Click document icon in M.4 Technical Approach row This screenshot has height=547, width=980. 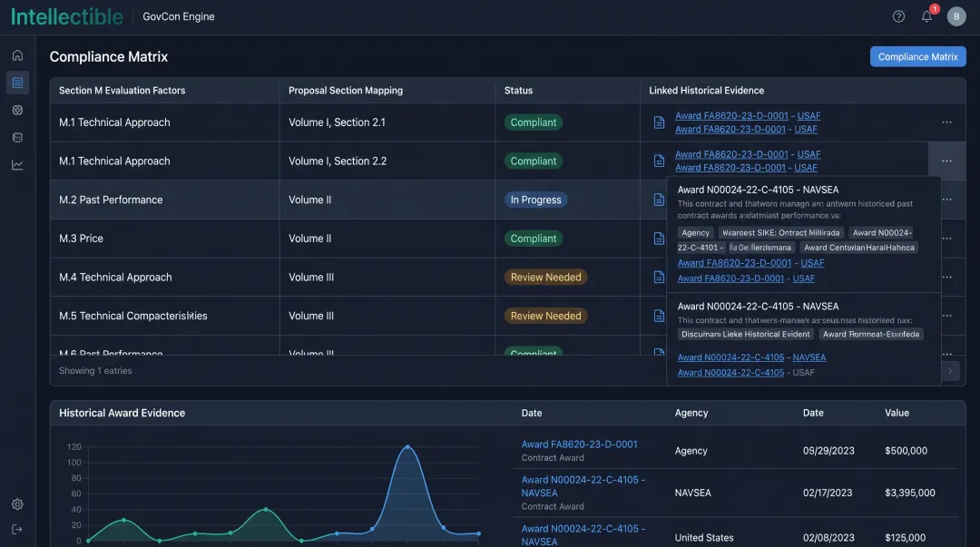659,277
